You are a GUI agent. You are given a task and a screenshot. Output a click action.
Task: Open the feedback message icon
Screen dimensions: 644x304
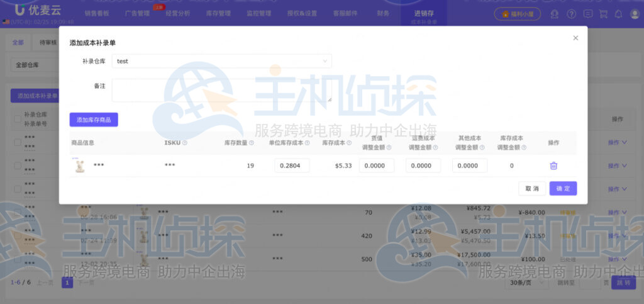pyautogui.click(x=587, y=14)
